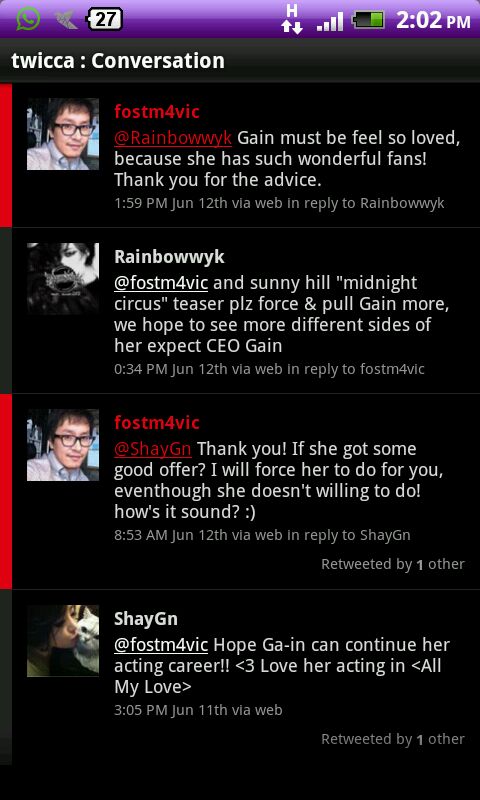Tap the mobile data H arrows icon
This screenshot has width=480, height=800.
pos(292,19)
